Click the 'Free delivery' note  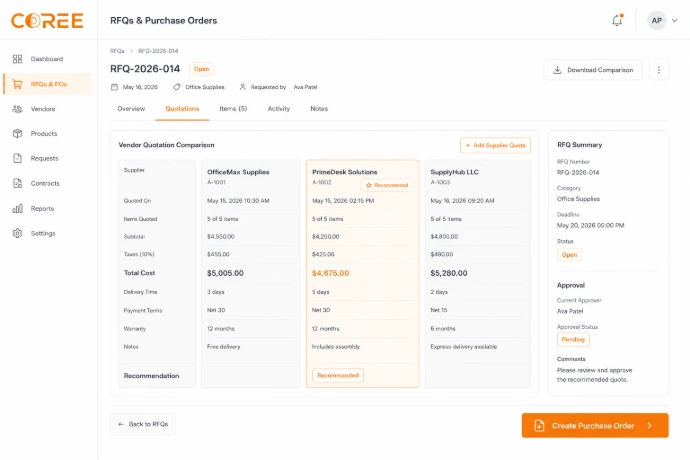click(224, 347)
